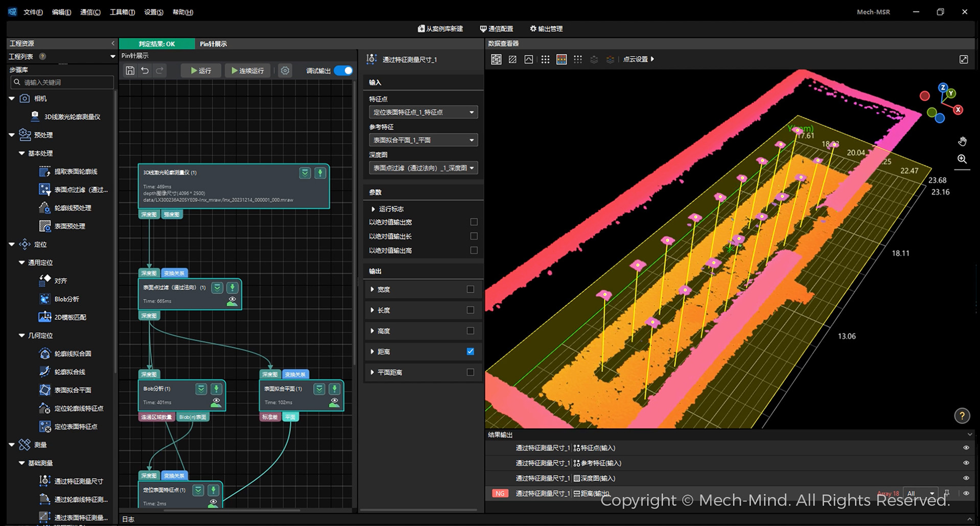Image resolution: width=980 pixels, height=526 pixels.
Task: Hide 特征点(输入) result with eye icon
Action: coord(966,448)
